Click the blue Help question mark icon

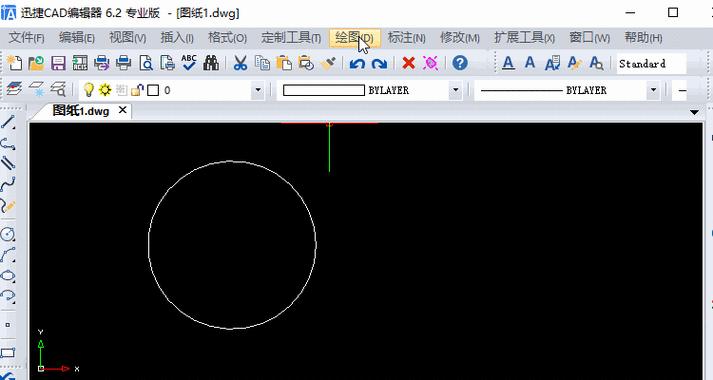point(460,63)
